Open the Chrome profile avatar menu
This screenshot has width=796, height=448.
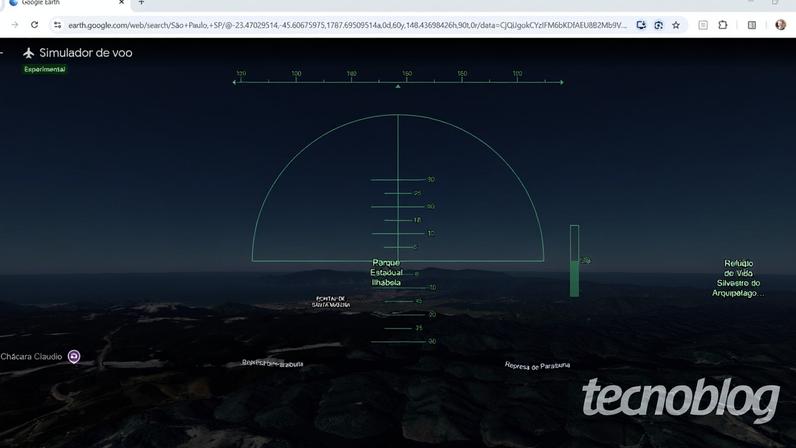[x=781, y=25]
